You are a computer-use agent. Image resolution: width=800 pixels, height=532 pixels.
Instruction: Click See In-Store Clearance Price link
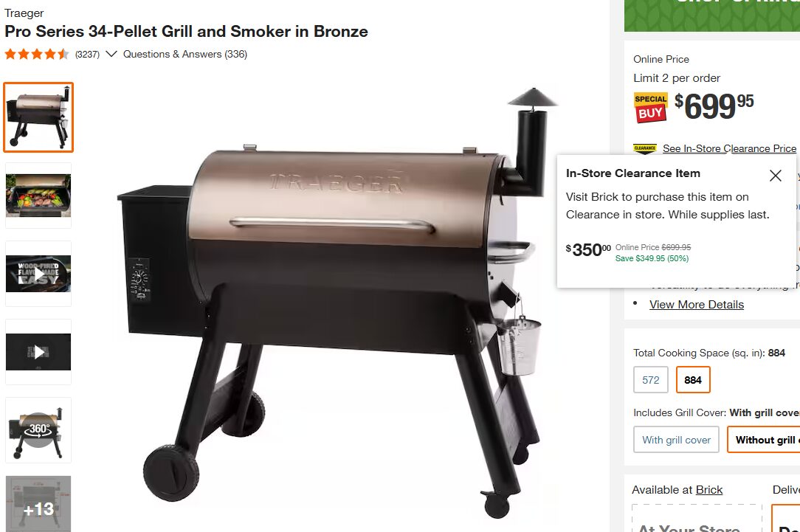(x=730, y=148)
